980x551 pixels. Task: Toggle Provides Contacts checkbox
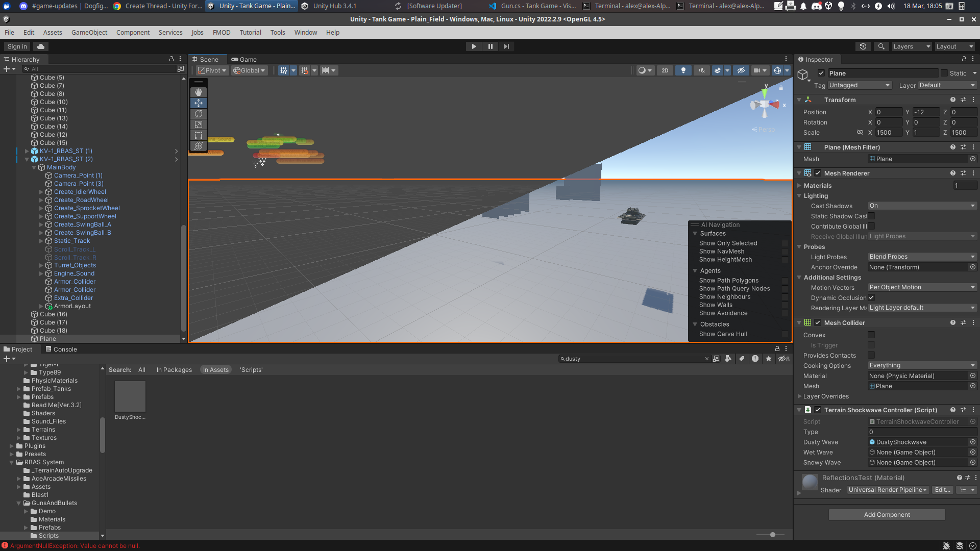tap(871, 356)
